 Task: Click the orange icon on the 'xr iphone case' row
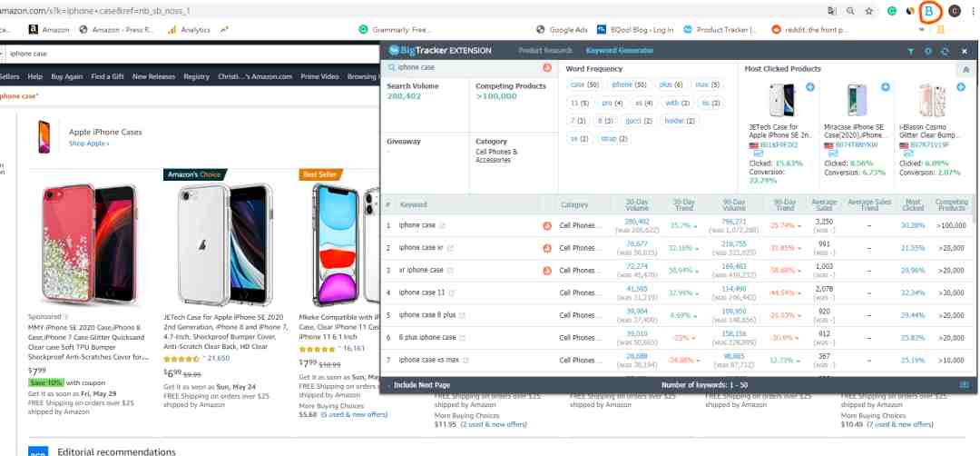(547, 270)
